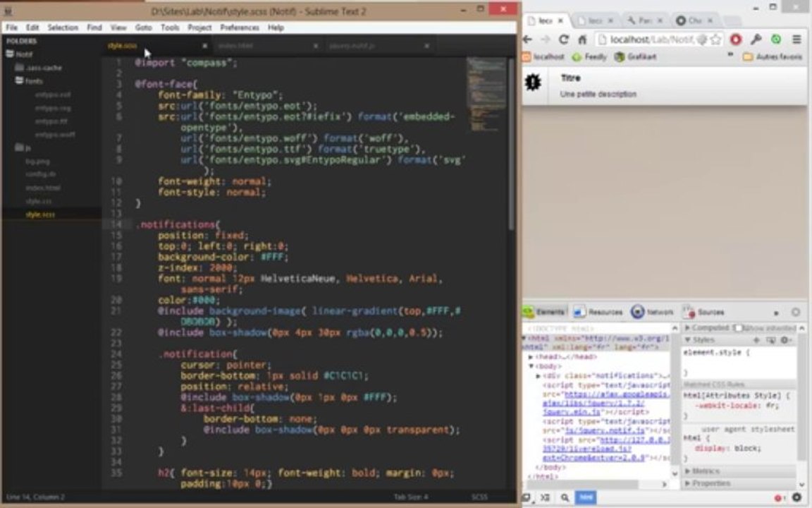Open the DevTools Sources panel
This screenshot has height=508, width=812.
pyautogui.click(x=703, y=312)
